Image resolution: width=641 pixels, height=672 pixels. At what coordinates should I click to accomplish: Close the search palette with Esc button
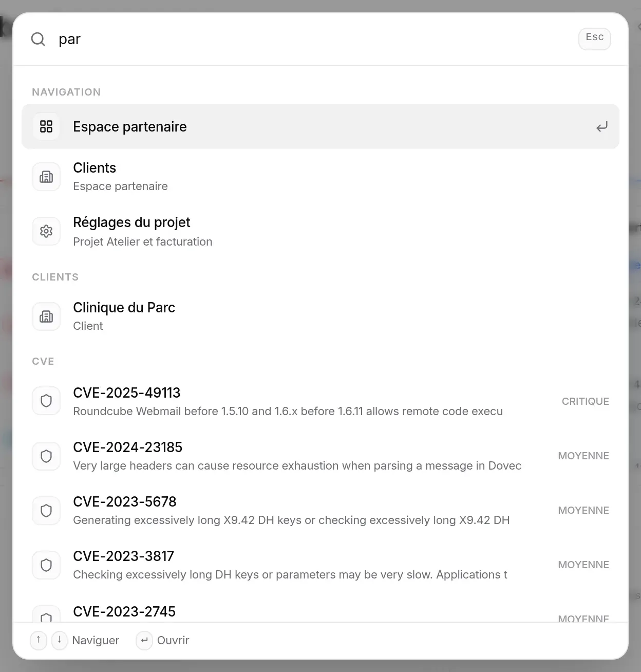(x=595, y=39)
